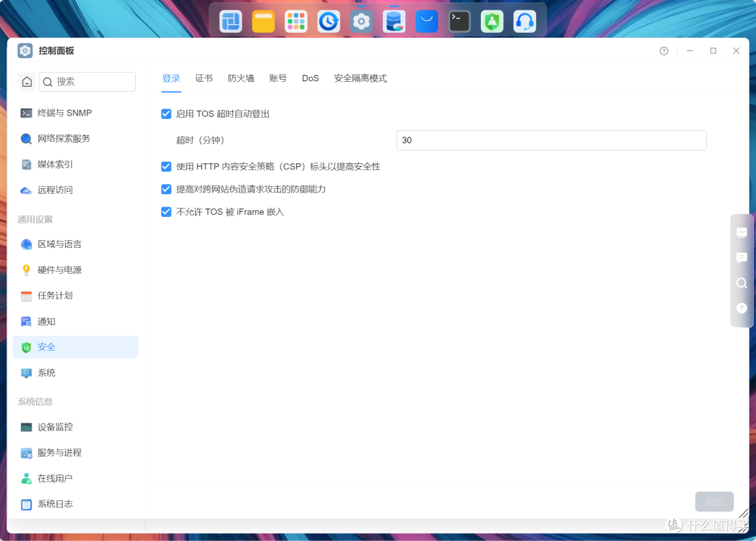
Task: Switch to 登录 tab
Action: click(x=171, y=78)
